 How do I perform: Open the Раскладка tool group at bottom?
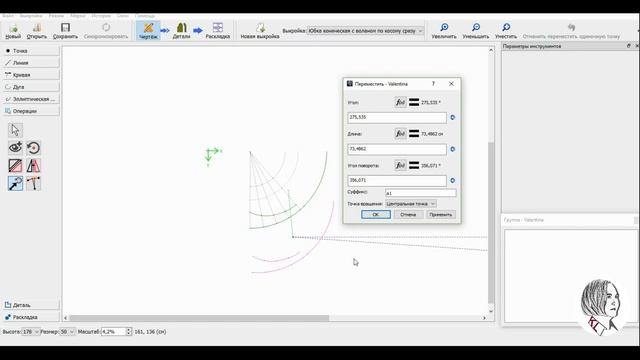31,317
